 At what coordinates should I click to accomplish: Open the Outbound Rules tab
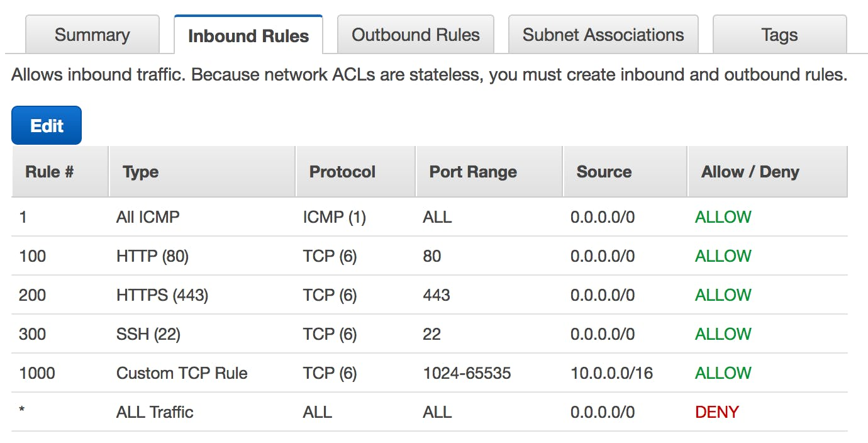coord(416,35)
